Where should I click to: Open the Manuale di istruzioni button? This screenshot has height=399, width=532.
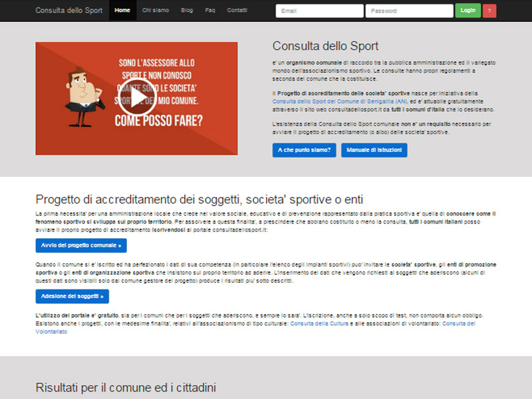point(374,150)
